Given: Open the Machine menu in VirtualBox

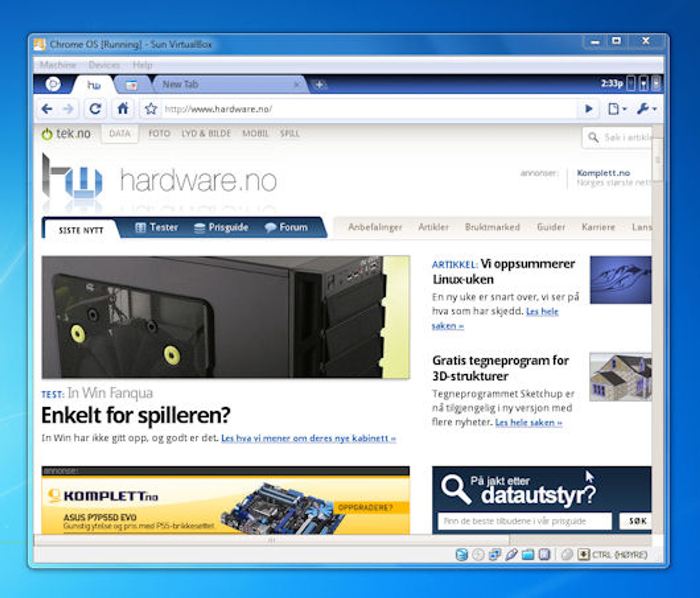Looking at the screenshot, I should click(58, 65).
